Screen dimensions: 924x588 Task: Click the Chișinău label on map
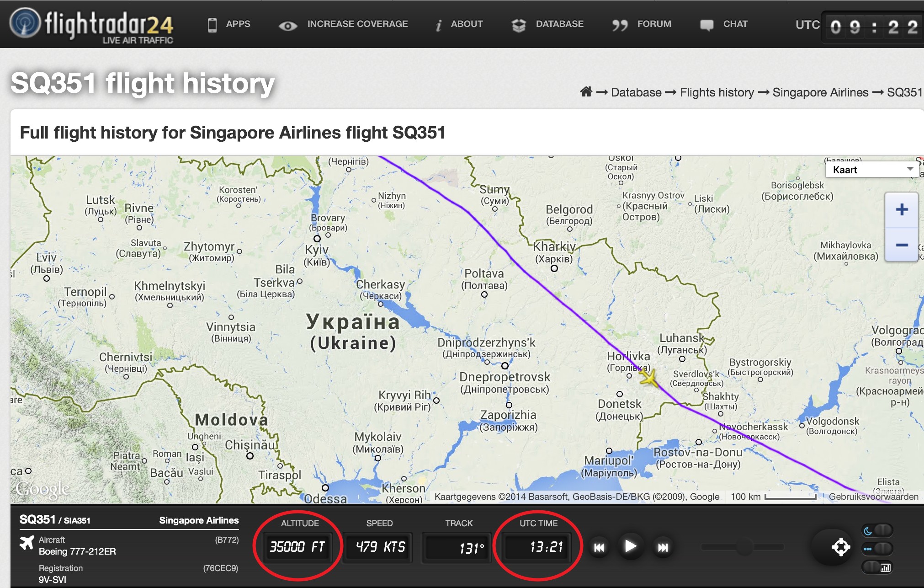250,445
